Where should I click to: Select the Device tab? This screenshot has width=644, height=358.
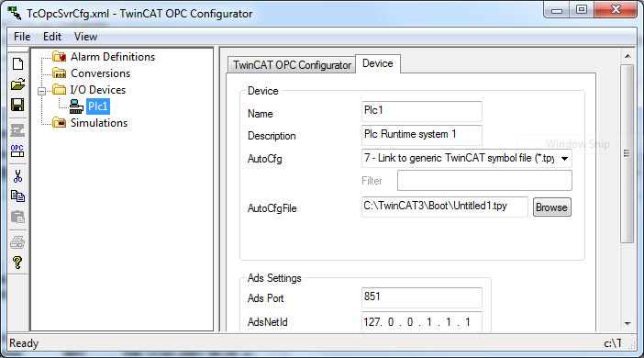click(377, 63)
